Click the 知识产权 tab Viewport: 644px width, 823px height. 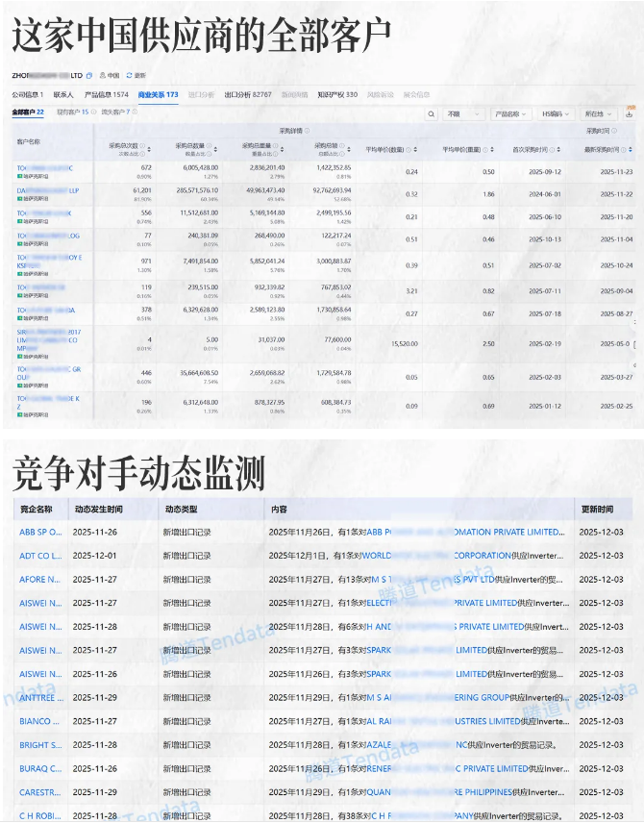pyautogui.click(x=337, y=95)
